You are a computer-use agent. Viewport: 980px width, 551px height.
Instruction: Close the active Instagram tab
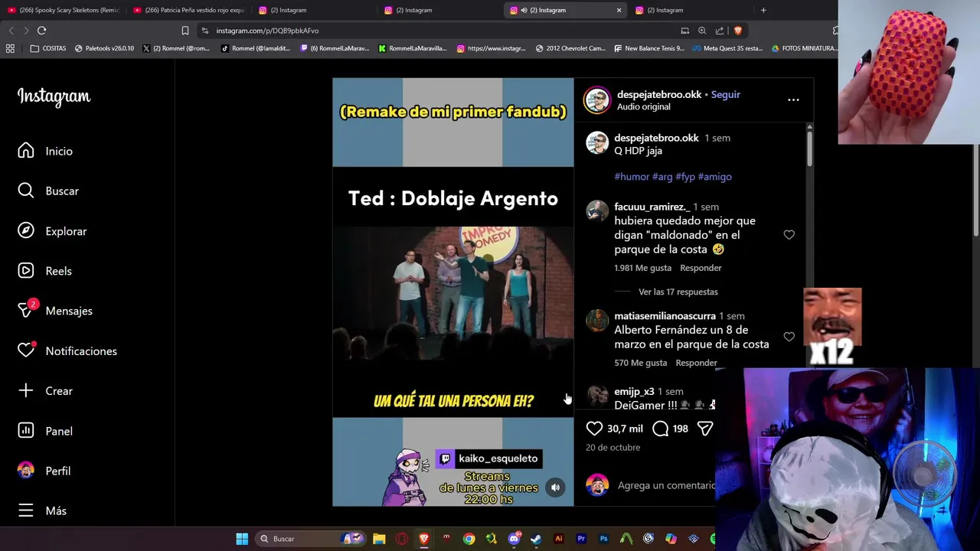click(619, 10)
